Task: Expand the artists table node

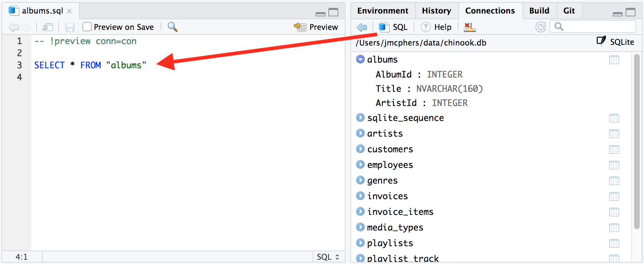Action: [x=360, y=133]
